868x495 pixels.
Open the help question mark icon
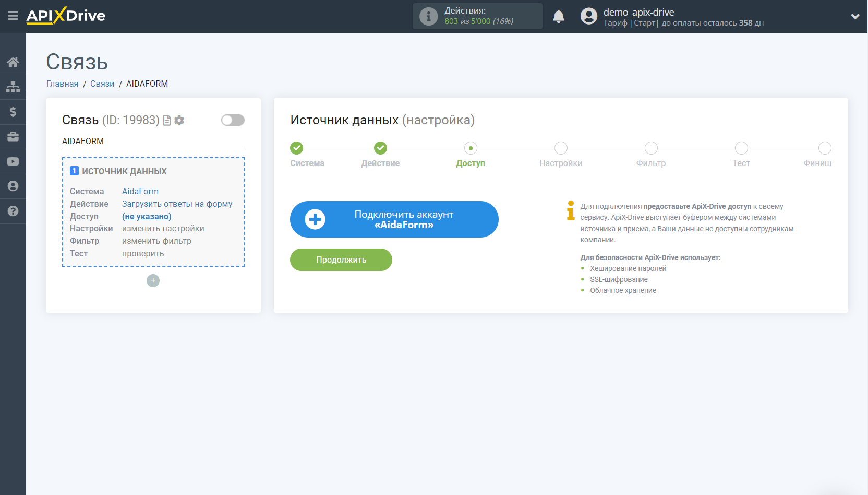13,211
